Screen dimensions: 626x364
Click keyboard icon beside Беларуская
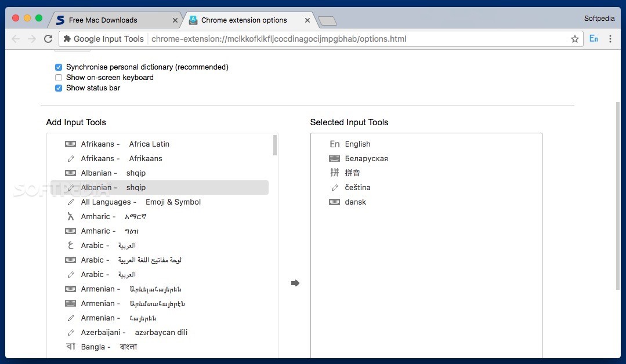[x=334, y=159]
